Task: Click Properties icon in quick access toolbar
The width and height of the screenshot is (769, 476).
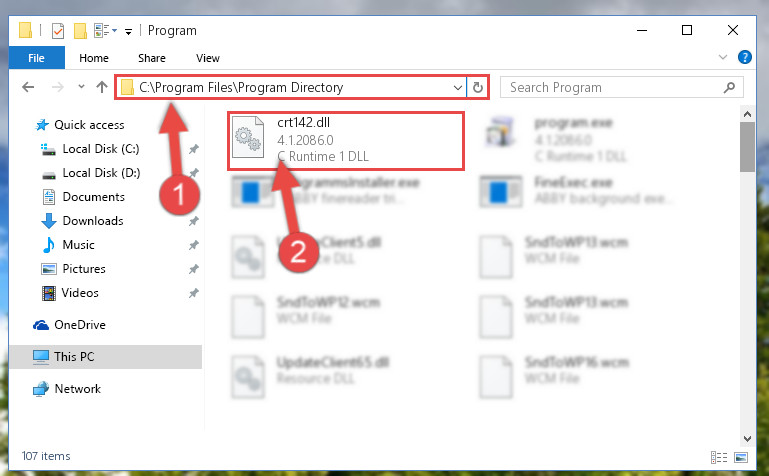Action: point(58,31)
